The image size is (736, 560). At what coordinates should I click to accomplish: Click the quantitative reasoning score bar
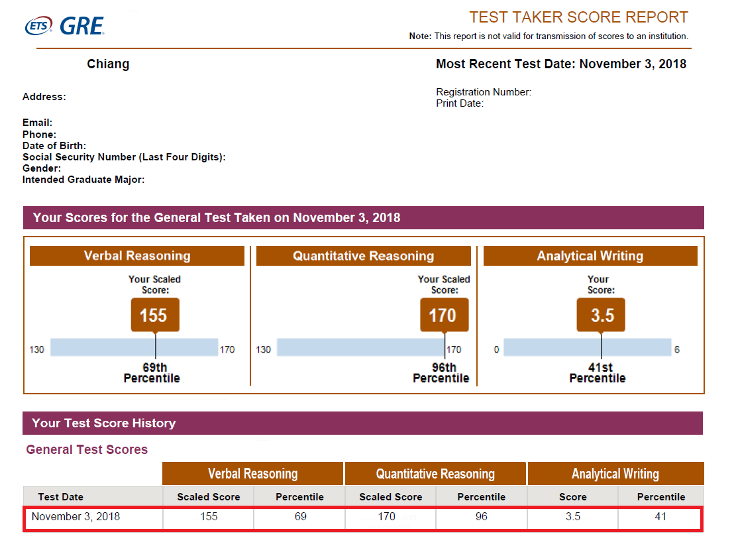361,347
